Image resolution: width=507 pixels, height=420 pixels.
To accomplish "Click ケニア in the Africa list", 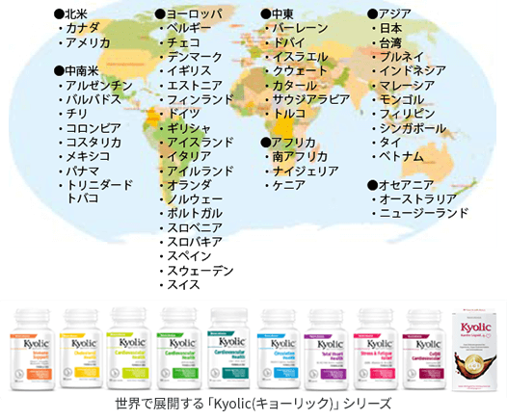I will (x=289, y=185).
